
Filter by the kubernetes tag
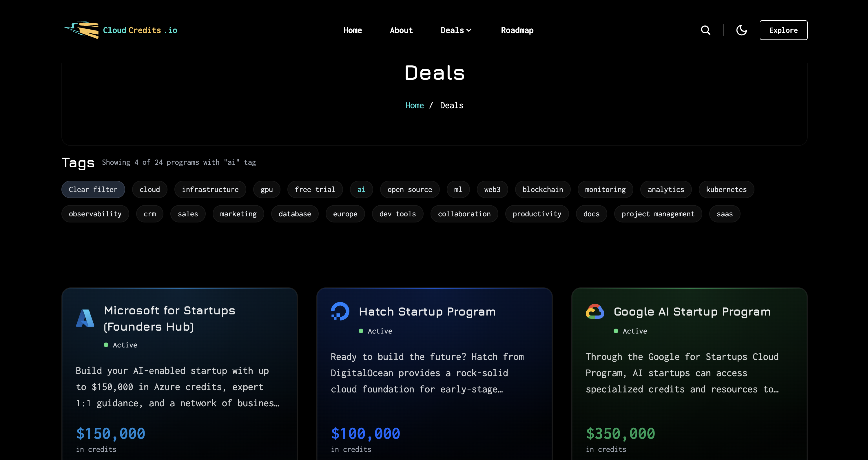[726, 189]
